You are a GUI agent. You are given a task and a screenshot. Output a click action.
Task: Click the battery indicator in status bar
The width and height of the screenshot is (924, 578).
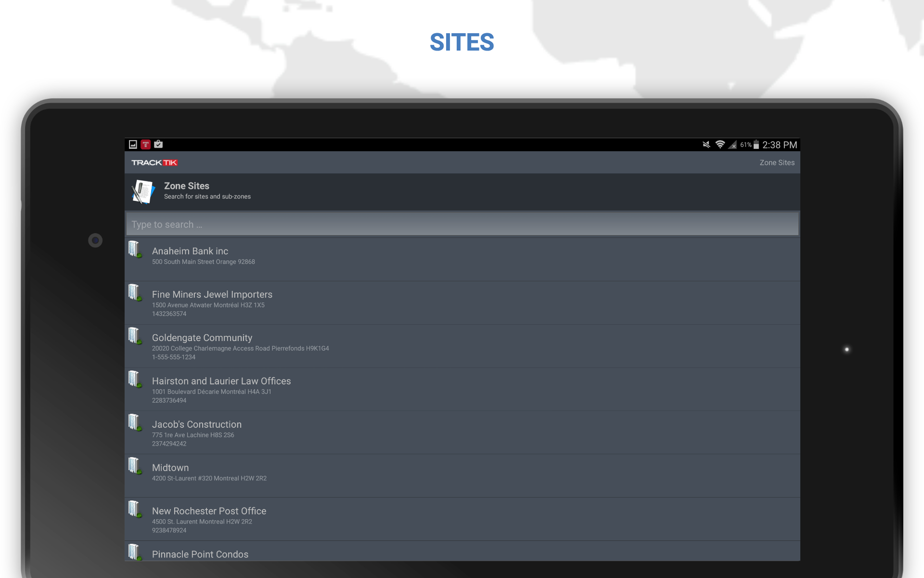pos(756,144)
